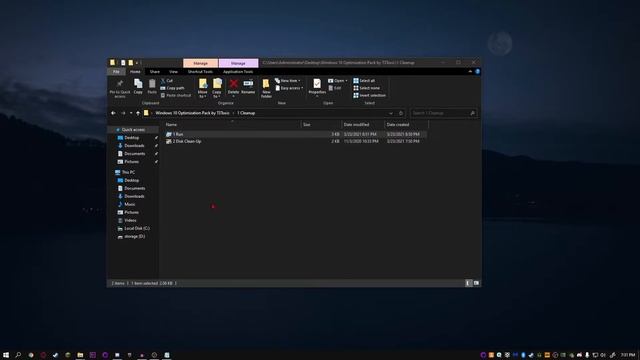The width and height of the screenshot is (640, 360).
Task: Open Music under This PC
Action: (x=130, y=204)
